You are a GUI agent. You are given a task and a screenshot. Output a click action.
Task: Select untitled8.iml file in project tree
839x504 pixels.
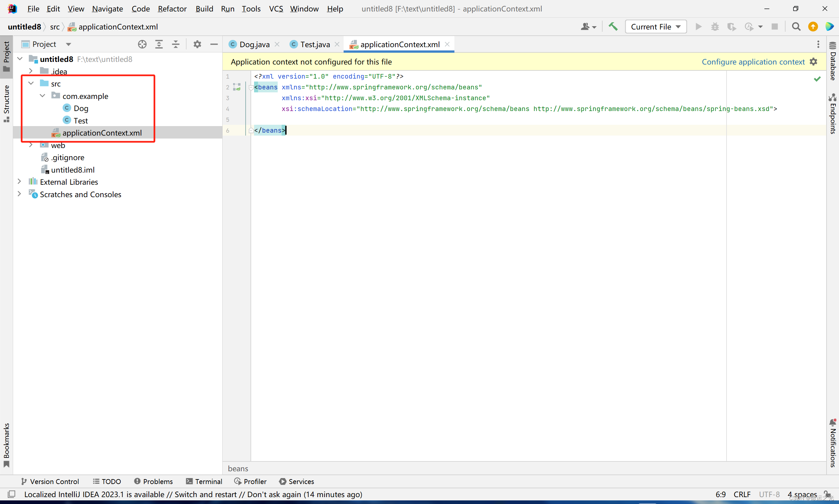point(72,170)
